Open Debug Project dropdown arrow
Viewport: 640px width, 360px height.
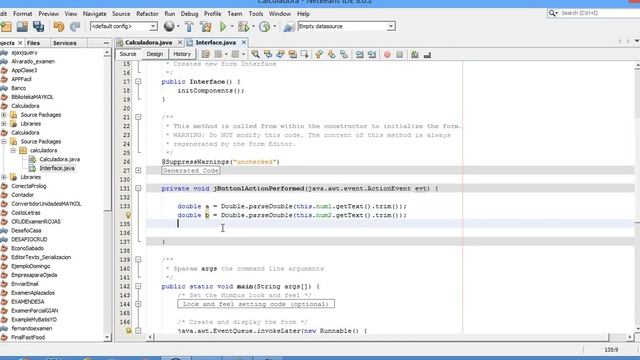tap(253, 27)
